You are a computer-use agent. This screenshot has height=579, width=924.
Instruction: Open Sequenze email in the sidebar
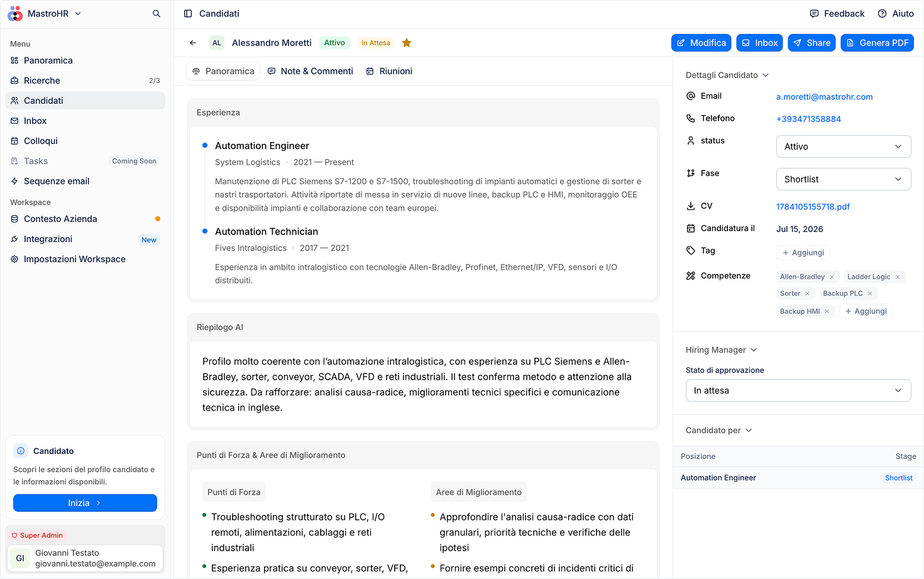[x=85, y=181]
